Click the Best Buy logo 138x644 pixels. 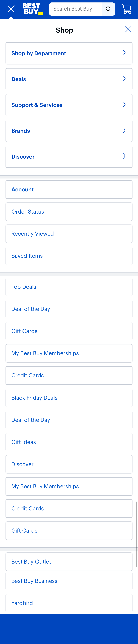coord(32,9)
